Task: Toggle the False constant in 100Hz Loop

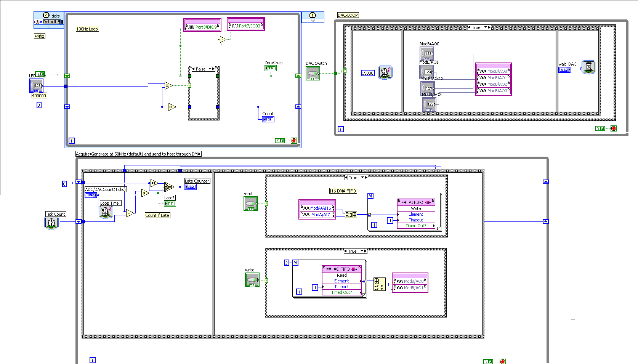Action: click(279, 141)
